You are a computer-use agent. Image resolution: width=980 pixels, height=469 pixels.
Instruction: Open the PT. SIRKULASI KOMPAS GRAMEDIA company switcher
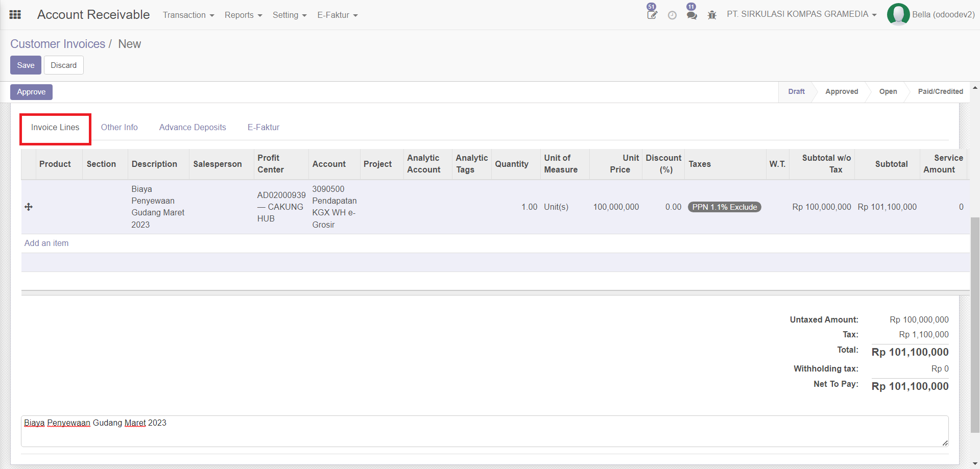(x=801, y=14)
